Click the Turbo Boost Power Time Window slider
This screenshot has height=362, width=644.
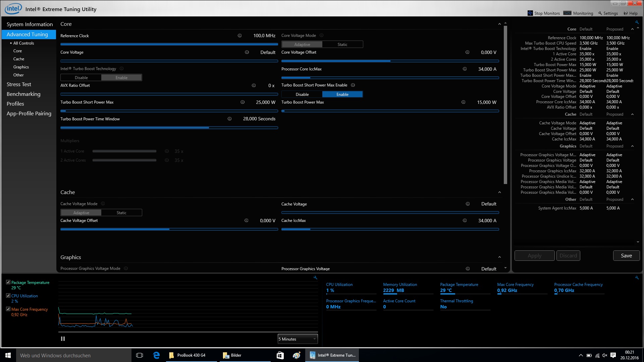[x=169, y=128]
